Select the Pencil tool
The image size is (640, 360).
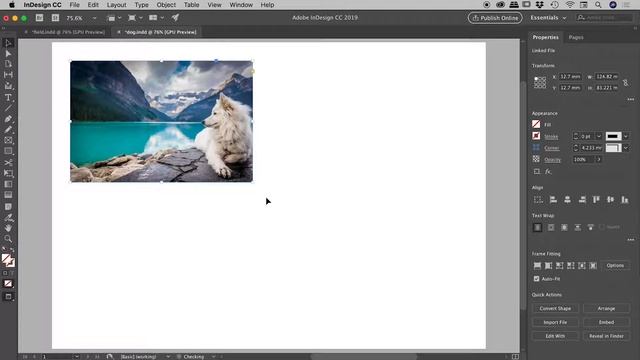(x=8, y=129)
